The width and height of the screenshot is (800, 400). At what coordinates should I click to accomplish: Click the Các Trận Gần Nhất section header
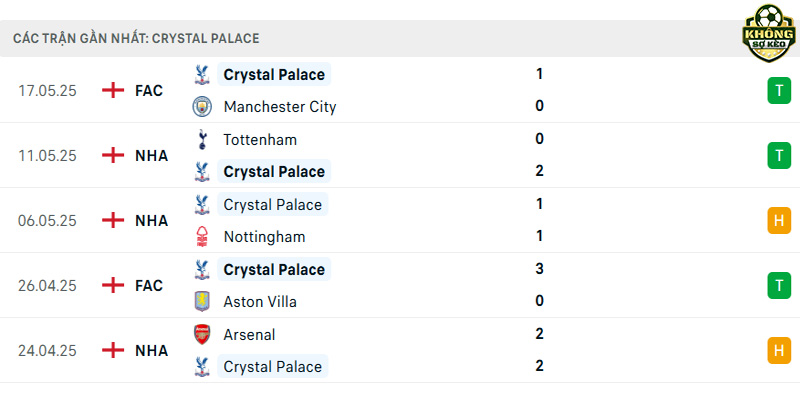[136, 38]
